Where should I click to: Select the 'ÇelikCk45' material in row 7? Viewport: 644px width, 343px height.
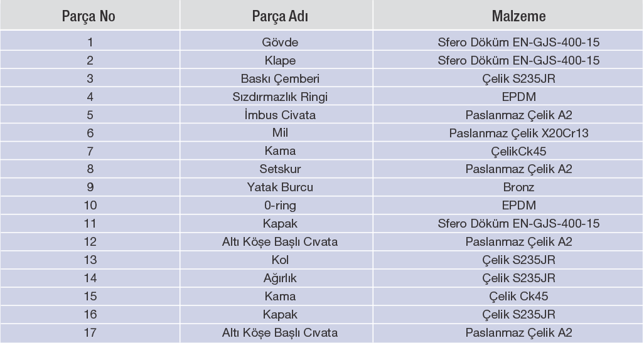pos(518,152)
